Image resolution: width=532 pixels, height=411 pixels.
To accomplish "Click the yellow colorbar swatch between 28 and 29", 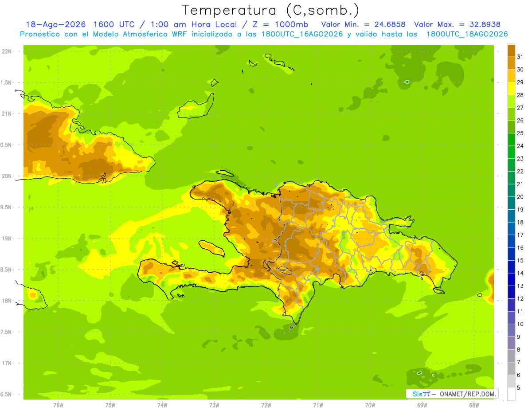I will [x=511, y=89].
